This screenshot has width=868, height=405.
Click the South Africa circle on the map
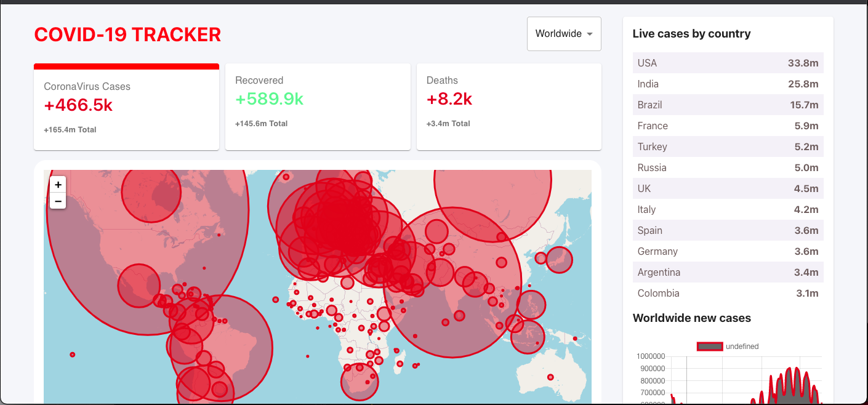coord(360,382)
